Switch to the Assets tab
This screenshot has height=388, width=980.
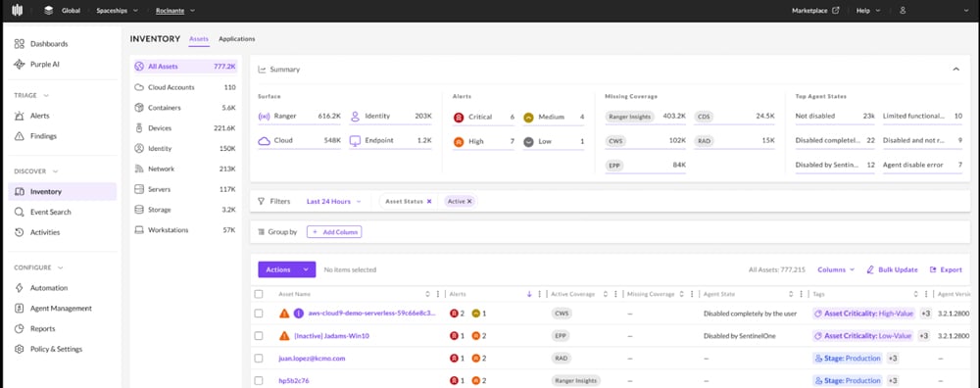[x=199, y=39]
